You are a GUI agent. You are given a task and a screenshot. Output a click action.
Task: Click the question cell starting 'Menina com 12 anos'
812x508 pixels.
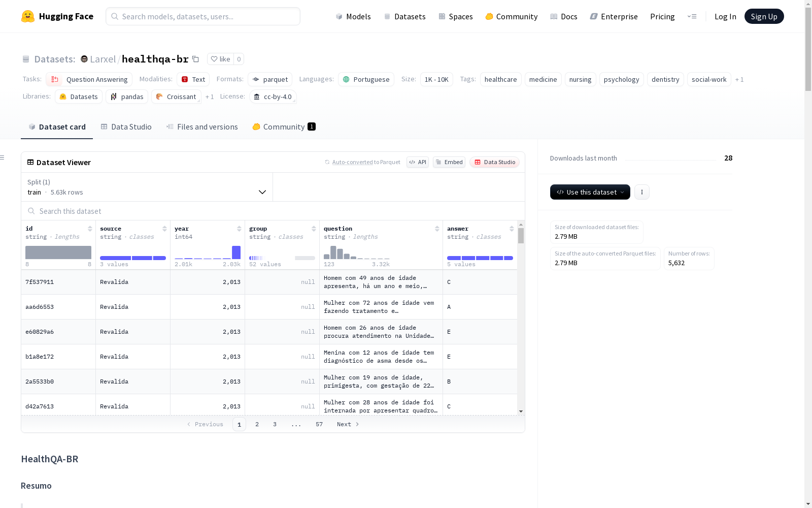coord(381,357)
